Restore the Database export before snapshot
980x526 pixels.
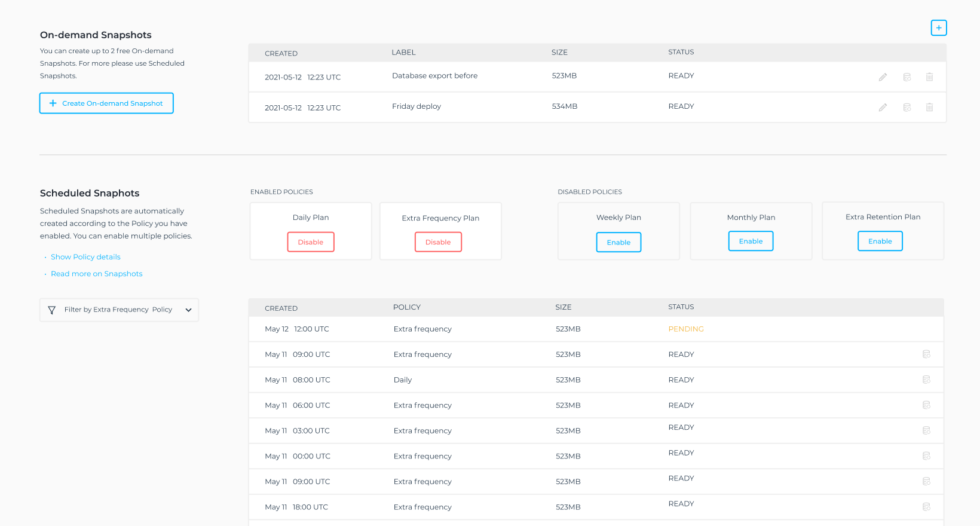[906, 77]
